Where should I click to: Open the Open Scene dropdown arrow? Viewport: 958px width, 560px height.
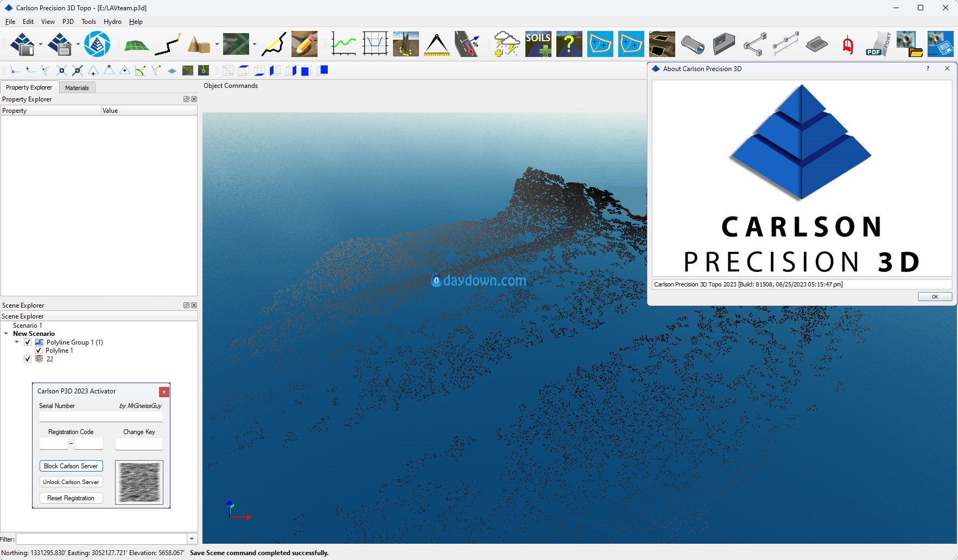point(41,44)
